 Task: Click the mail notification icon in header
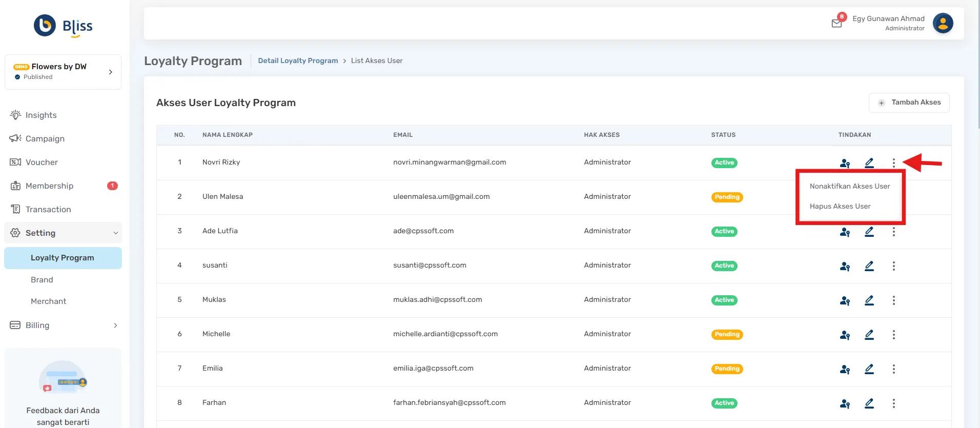click(836, 23)
